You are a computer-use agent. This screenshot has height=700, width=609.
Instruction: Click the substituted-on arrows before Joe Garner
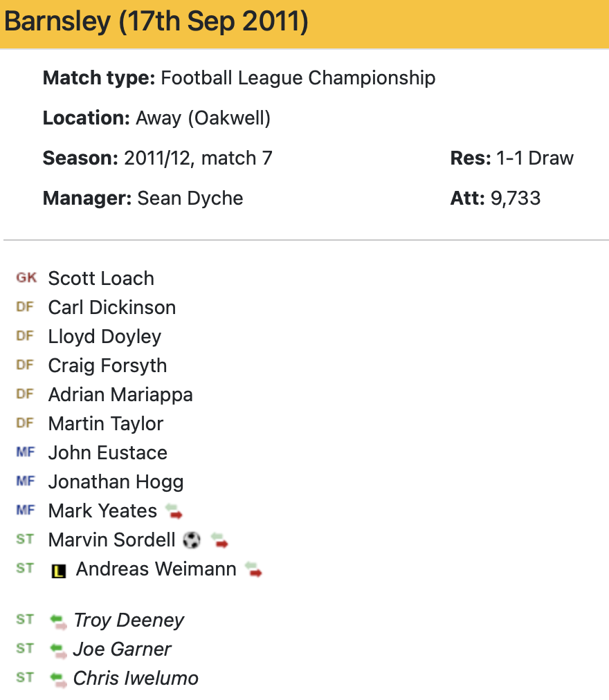coord(58,650)
